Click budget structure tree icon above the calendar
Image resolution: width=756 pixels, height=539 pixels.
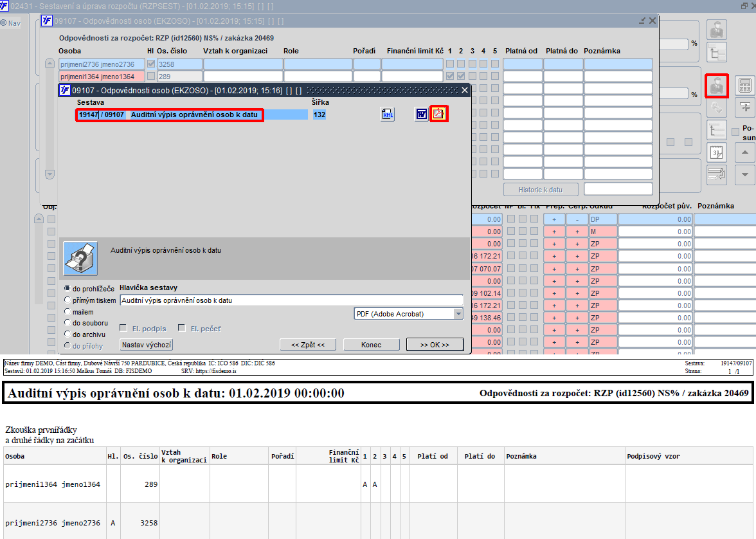tap(716, 131)
